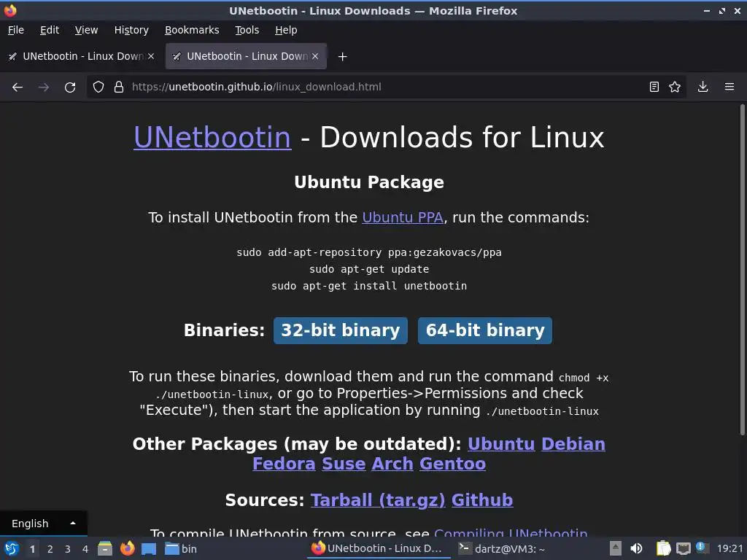Image resolution: width=747 pixels, height=560 pixels.
Task: Open the View menu
Action: coord(86,30)
